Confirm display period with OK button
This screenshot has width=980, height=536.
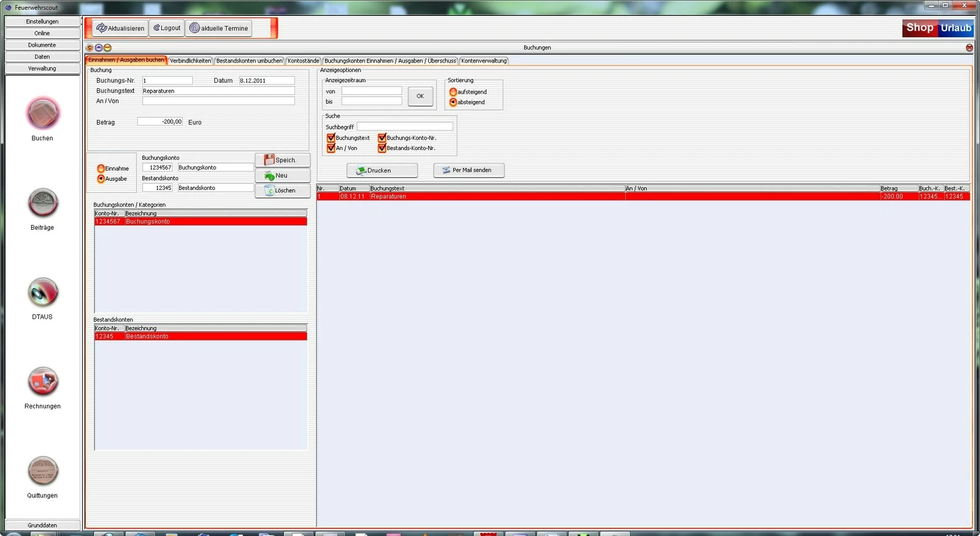pos(420,96)
